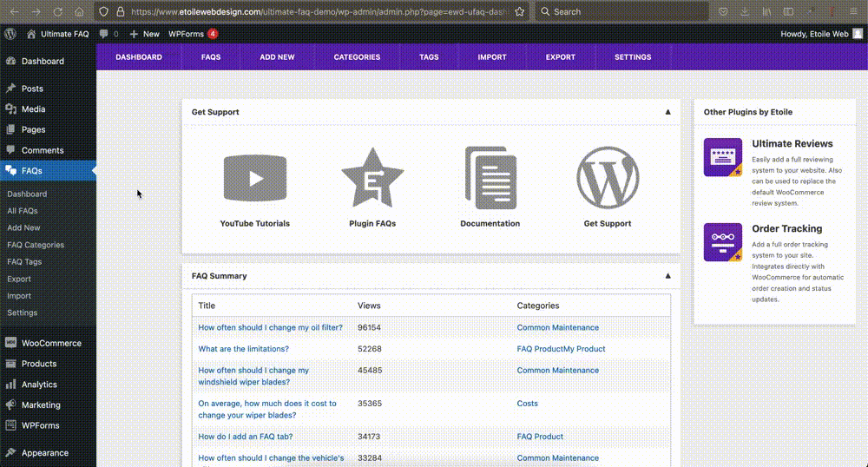The image size is (868, 467).
Task: Switch to the TAGS tab
Action: pos(429,57)
